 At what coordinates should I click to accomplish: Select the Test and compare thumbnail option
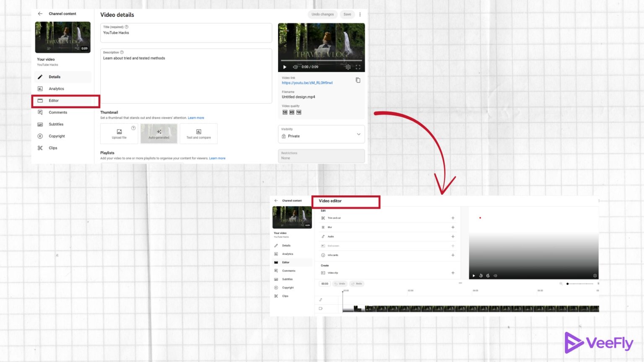point(198,133)
